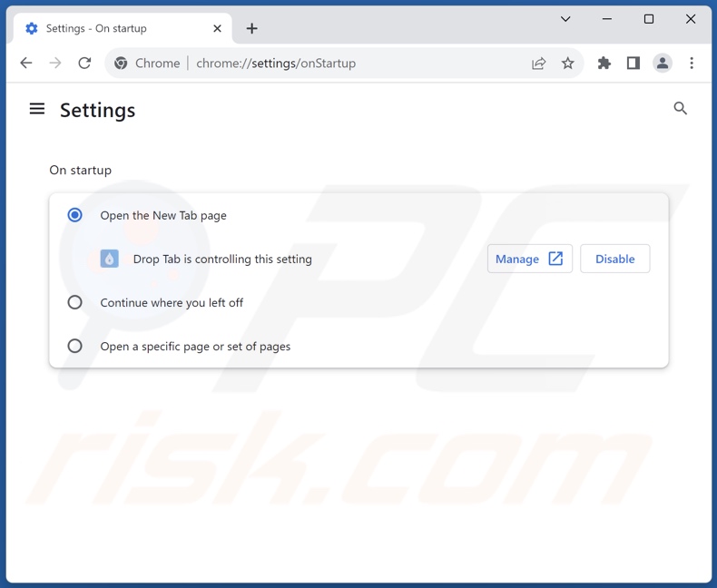717x588 pixels.
Task: Bookmark this tab with the star icon
Action: coord(567,64)
